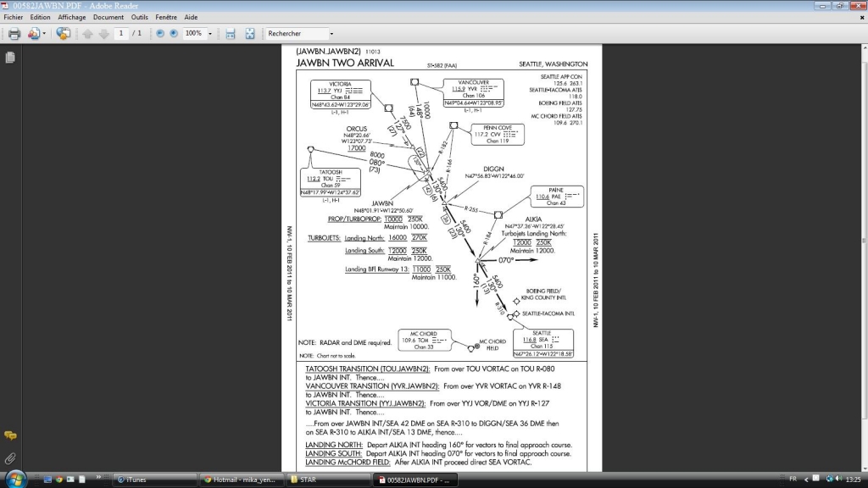Click the zoom in plus button

tap(174, 34)
